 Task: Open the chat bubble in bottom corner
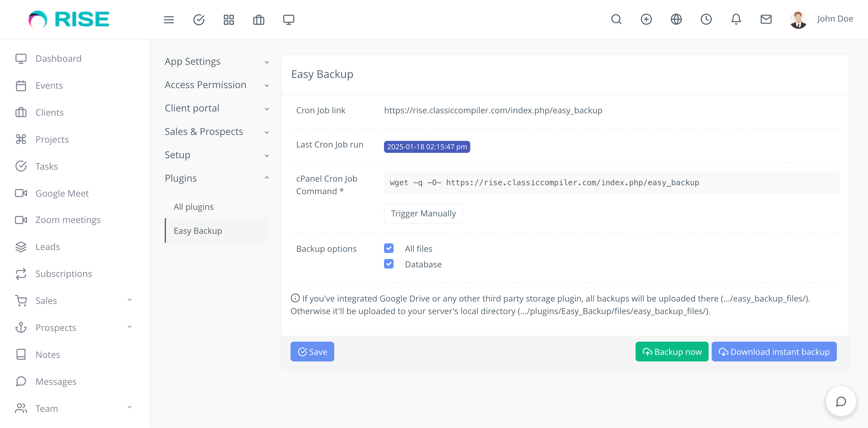click(840, 401)
